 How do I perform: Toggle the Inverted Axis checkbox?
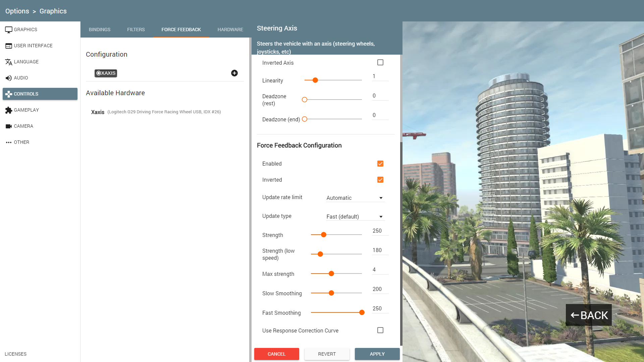380,63
